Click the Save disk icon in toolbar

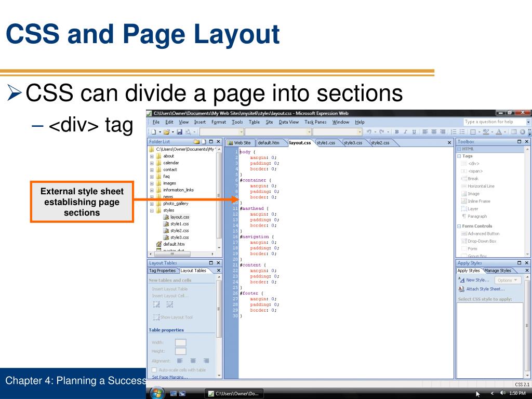[179, 132]
